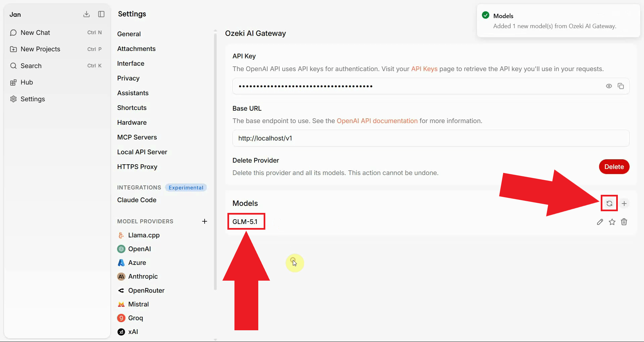Select the xAI provider

(x=133, y=332)
